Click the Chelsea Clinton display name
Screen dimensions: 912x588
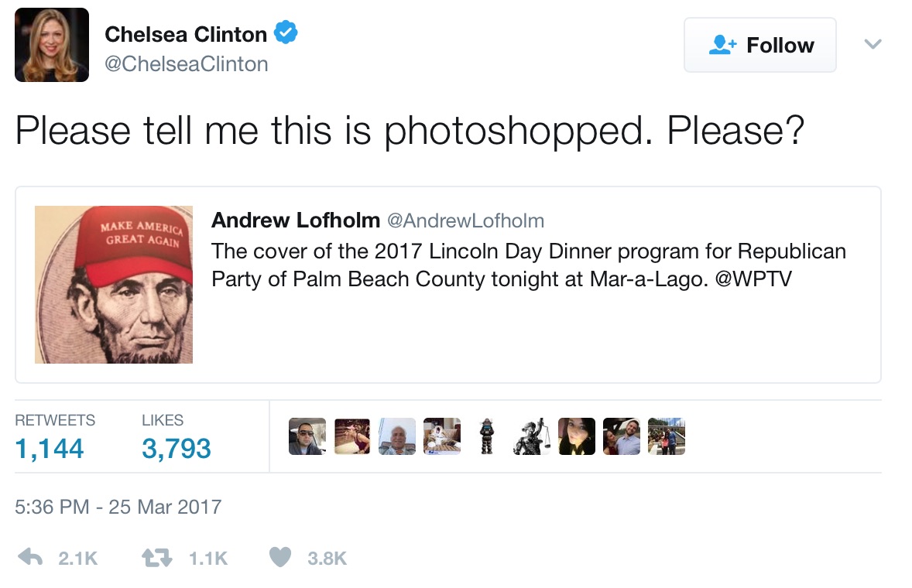[x=186, y=34]
